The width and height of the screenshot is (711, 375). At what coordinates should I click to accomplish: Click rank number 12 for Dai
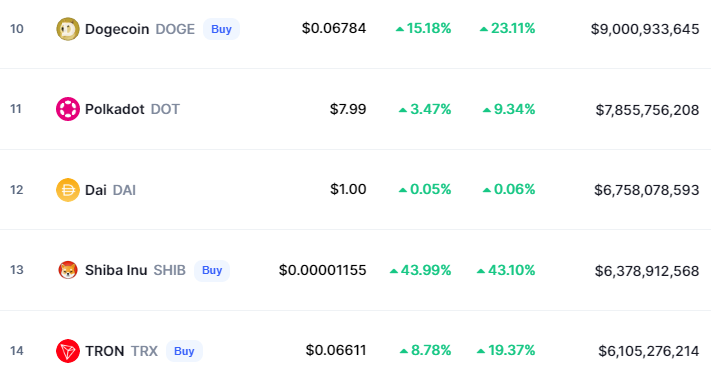pos(17,190)
